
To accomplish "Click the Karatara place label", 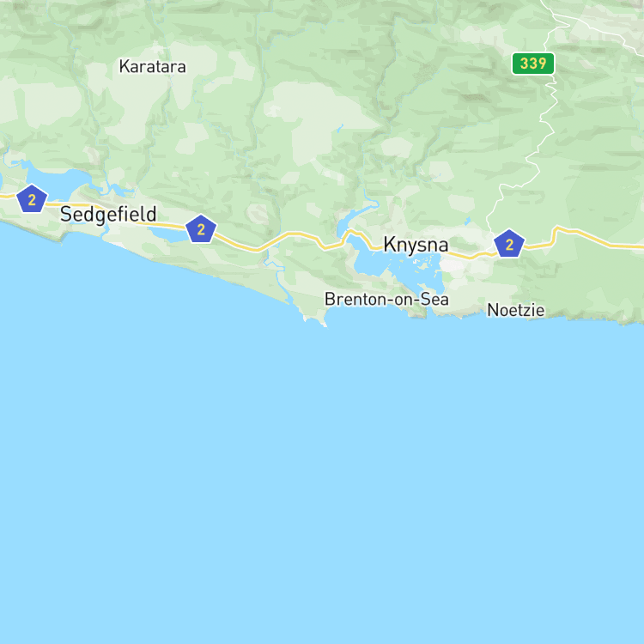I will [152, 66].
